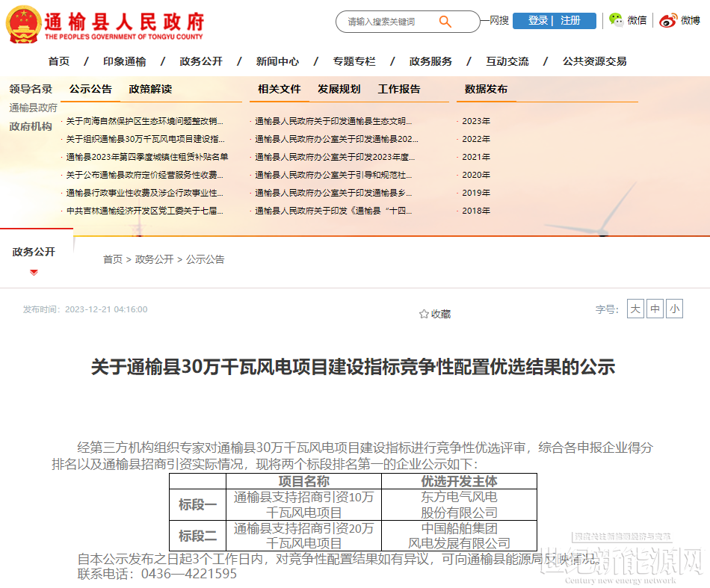
Task: Click the 政务公开 side section heading
Action: (x=34, y=252)
